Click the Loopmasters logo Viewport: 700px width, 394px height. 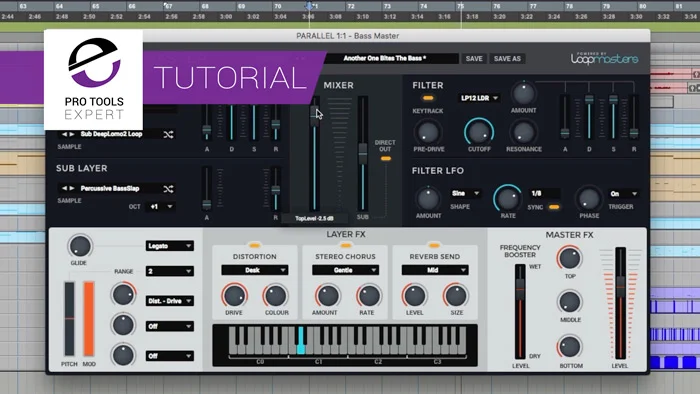[604, 58]
